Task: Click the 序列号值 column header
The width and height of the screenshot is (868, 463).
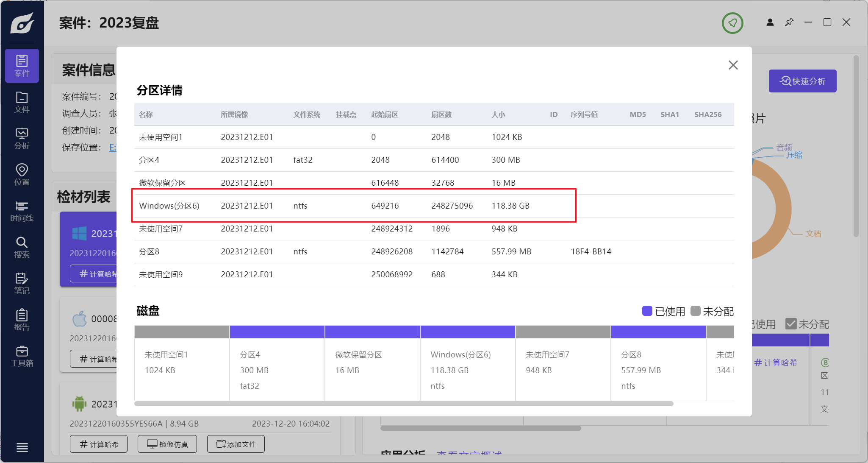Action: (584, 114)
